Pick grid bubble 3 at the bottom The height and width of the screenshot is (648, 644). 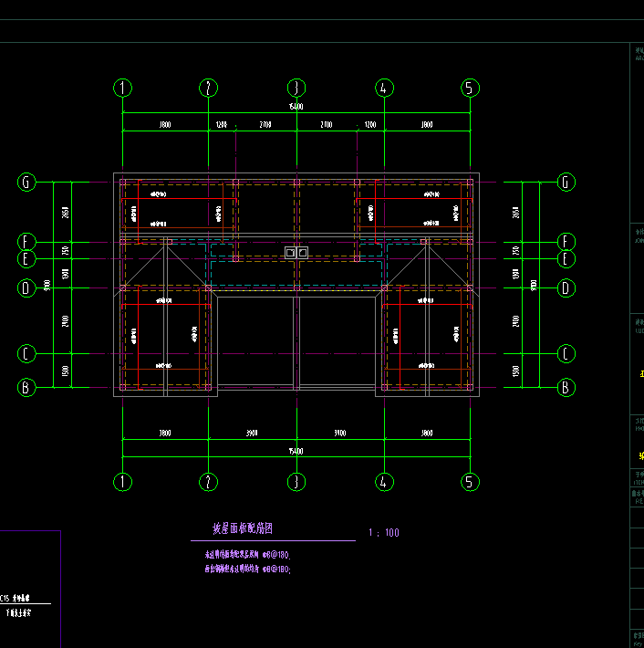[x=296, y=482]
